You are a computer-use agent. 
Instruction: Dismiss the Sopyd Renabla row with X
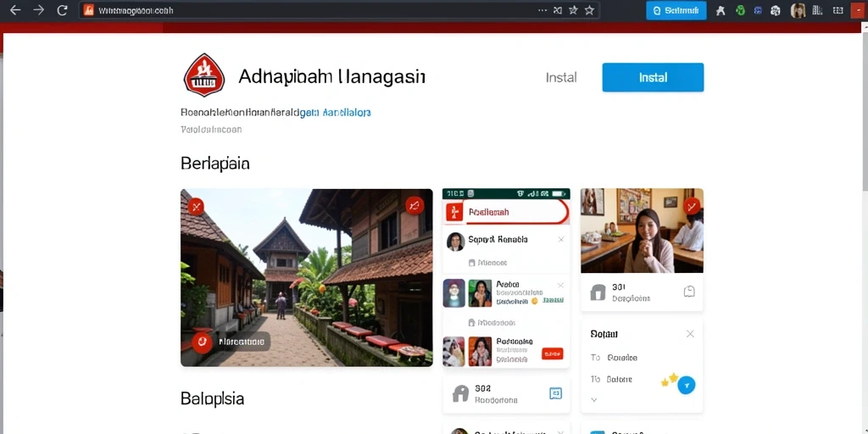point(561,240)
